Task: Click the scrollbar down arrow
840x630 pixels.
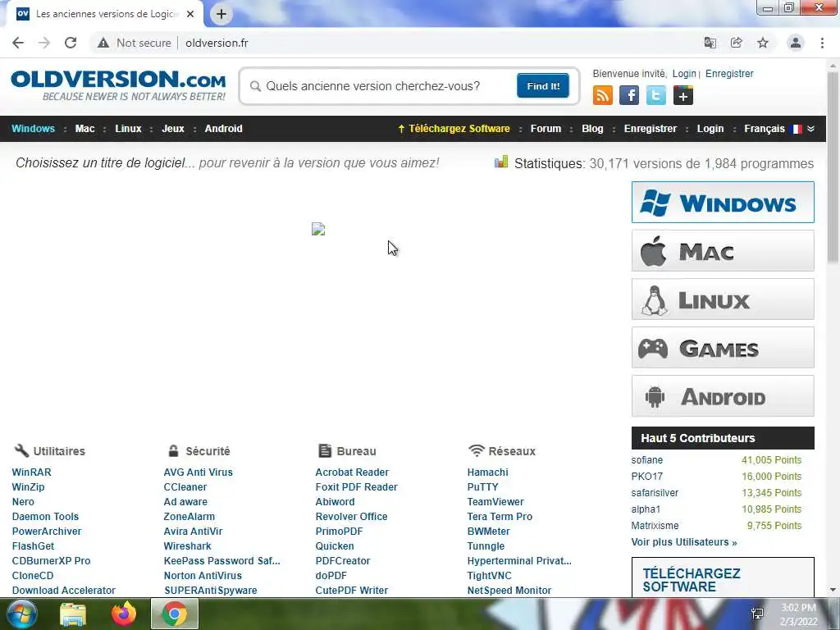Action: (x=833, y=589)
